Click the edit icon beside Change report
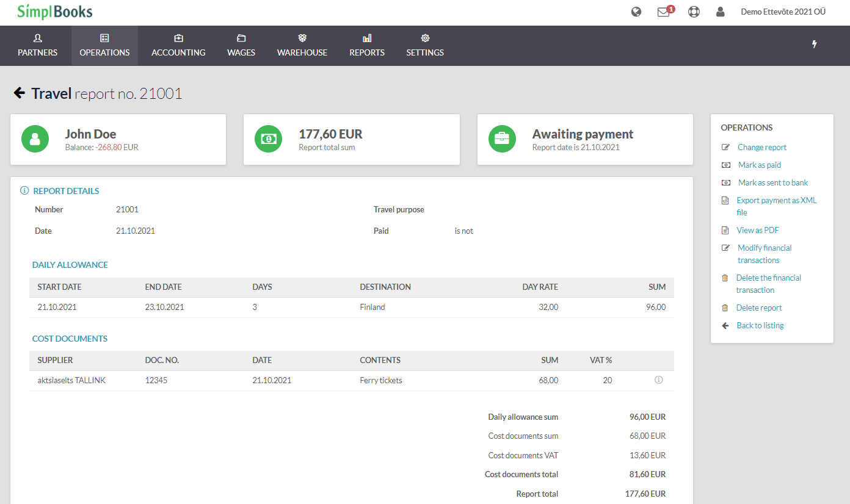Viewport: 850px width, 504px height. pyautogui.click(x=725, y=147)
